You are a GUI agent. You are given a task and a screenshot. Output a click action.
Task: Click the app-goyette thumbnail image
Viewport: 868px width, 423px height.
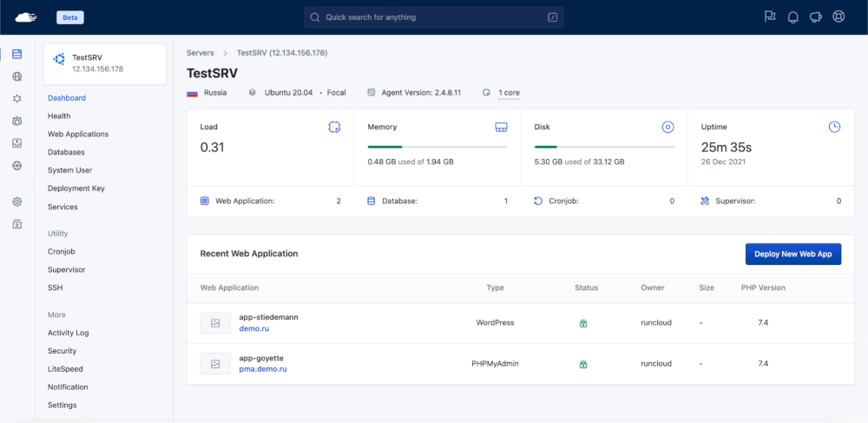(215, 364)
